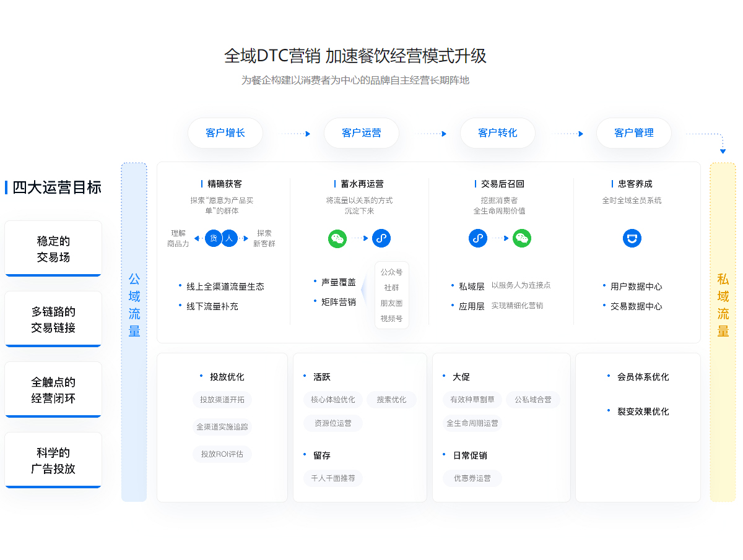The image size is (743, 560).
Task: Click the 公域流量 vertical bar
Action: pos(134,332)
